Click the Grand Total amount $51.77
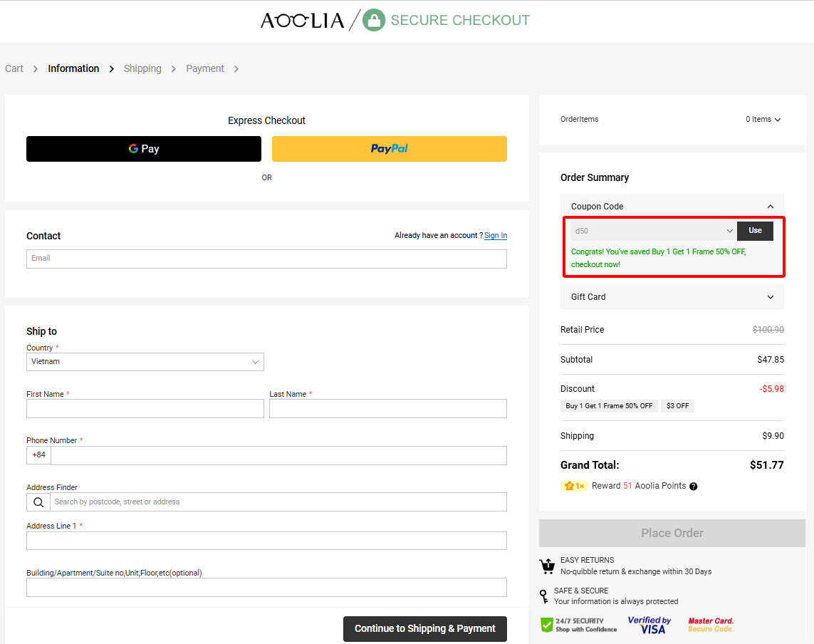814x644 pixels. click(767, 465)
